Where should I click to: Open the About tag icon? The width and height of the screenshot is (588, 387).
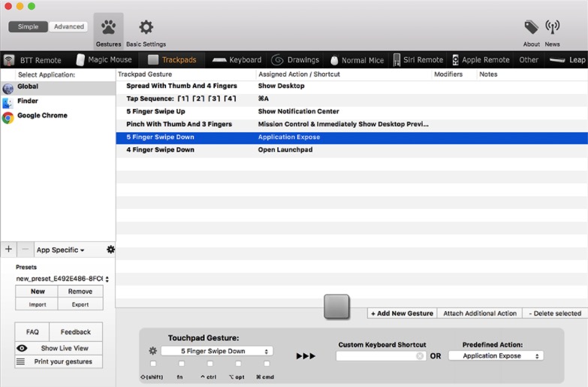(531, 27)
